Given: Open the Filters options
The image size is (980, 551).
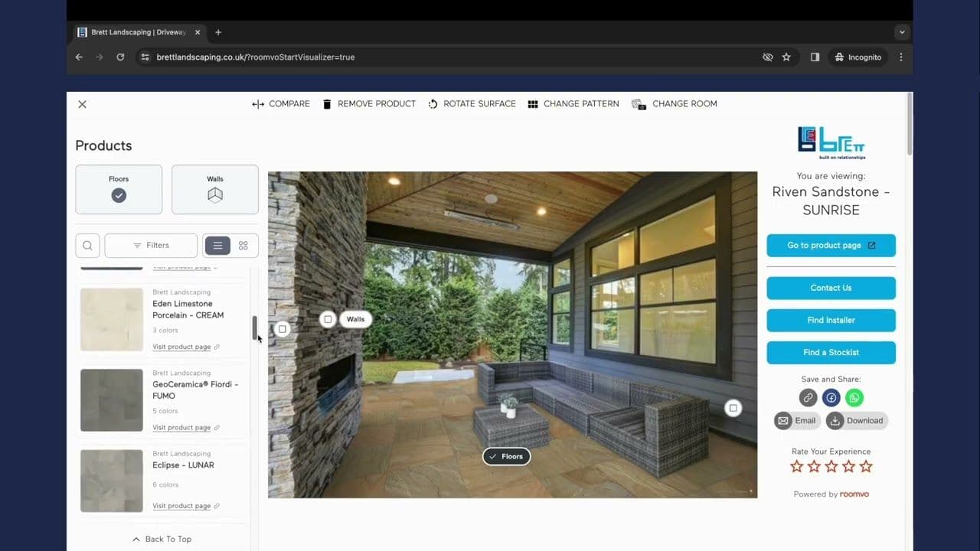Looking at the screenshot, I should 151,246.
